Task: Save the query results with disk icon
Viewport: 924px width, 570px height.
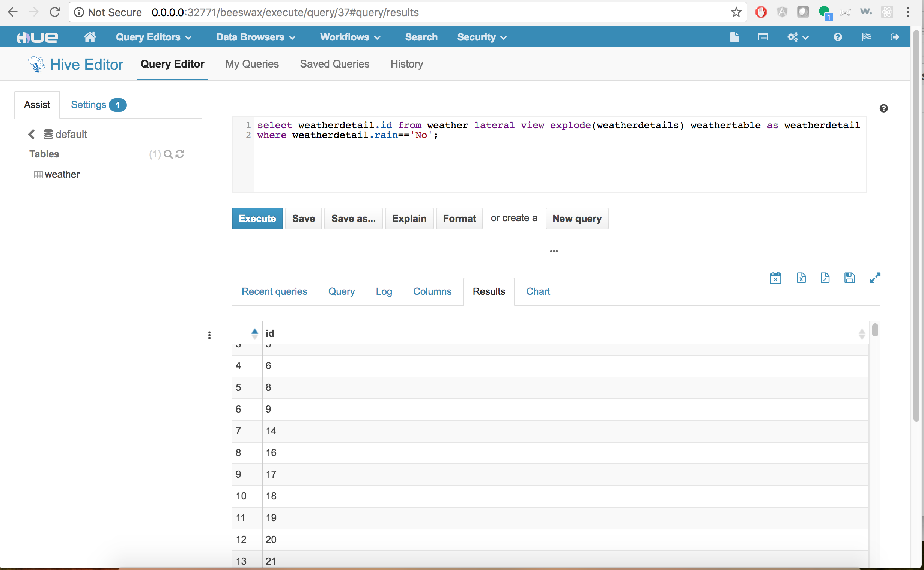Action: (x=849, y=278)
